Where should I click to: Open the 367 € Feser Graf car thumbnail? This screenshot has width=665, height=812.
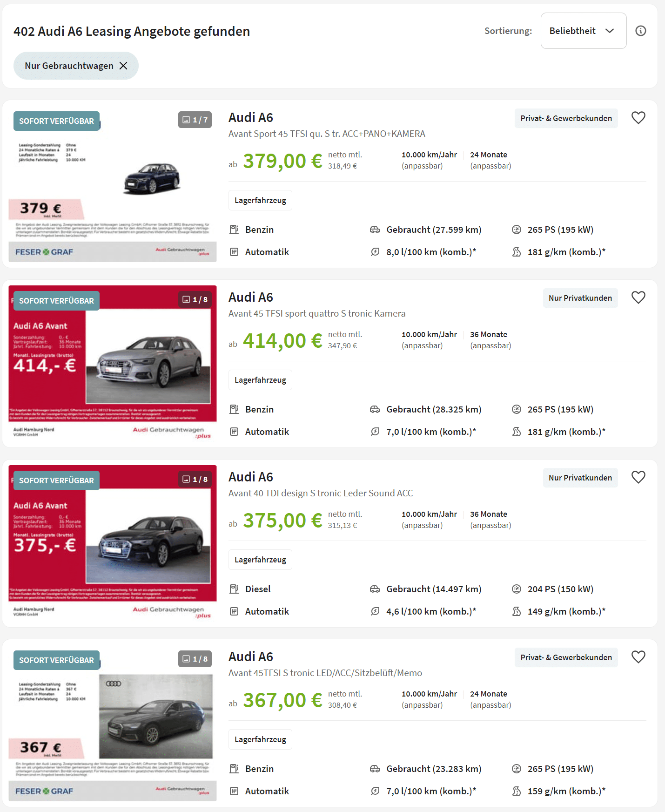pos(113,723)
